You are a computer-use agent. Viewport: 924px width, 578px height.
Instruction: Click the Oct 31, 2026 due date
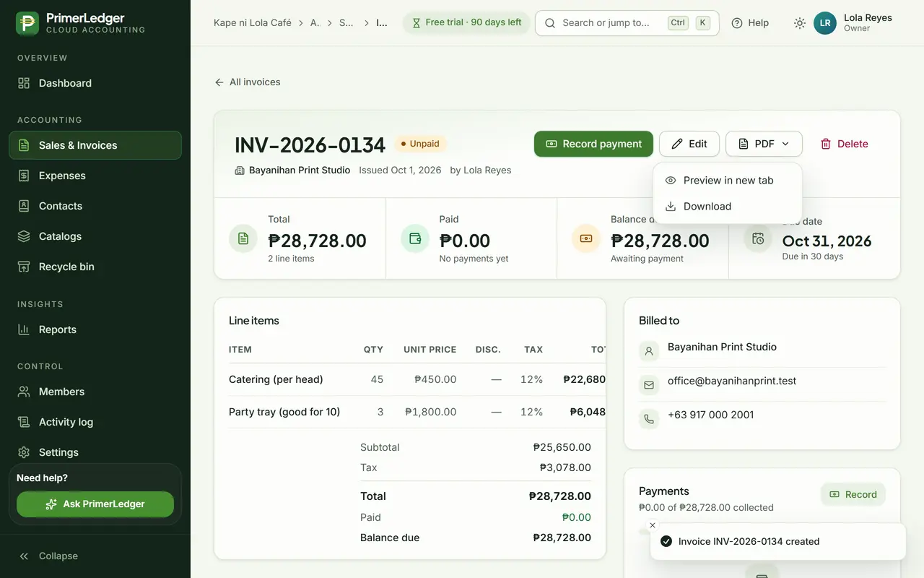tap(827, 241)
